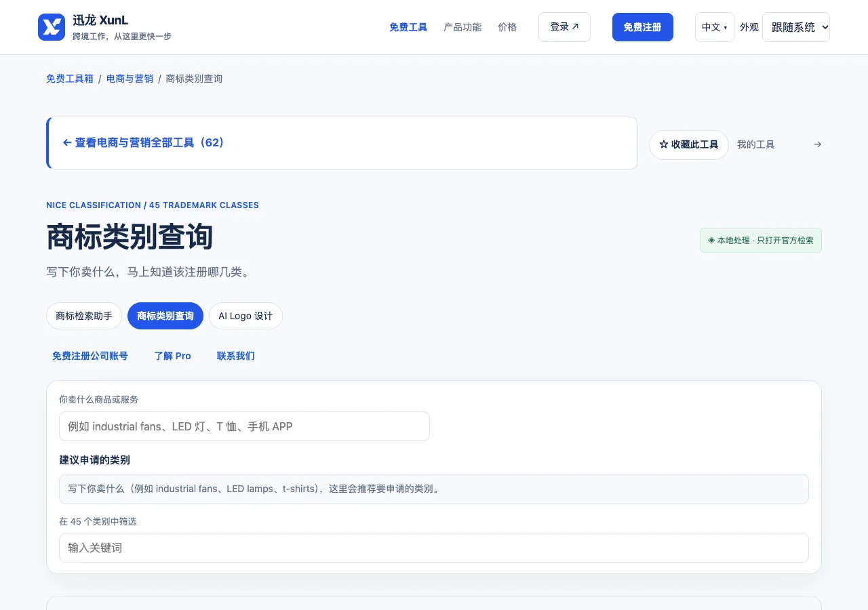
Task: Open the 产品功能 nav item
Action: [462, 27]
